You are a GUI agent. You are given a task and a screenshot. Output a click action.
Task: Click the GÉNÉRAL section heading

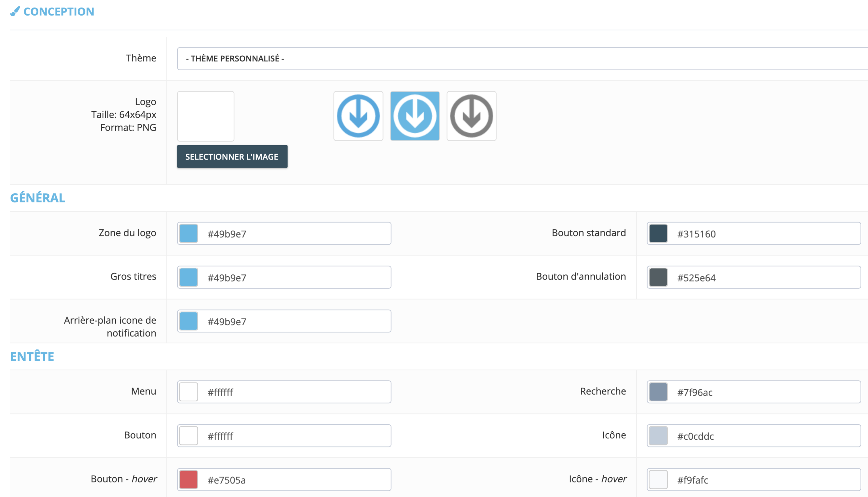(38, 198)
